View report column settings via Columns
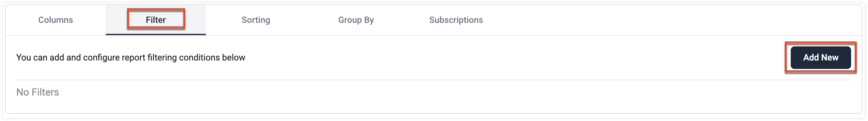The image size is (868, 121). tap(56, 20)
